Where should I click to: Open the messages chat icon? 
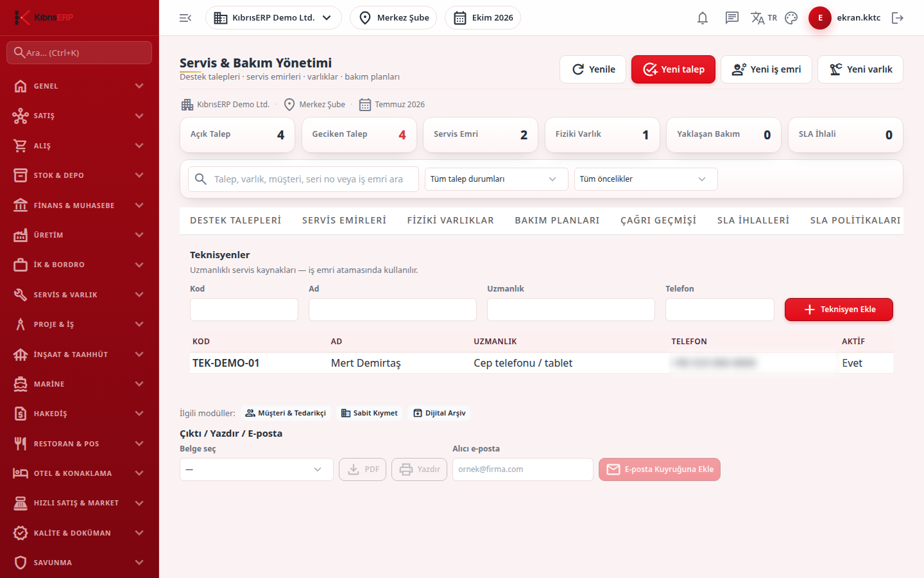pos(732,18)
